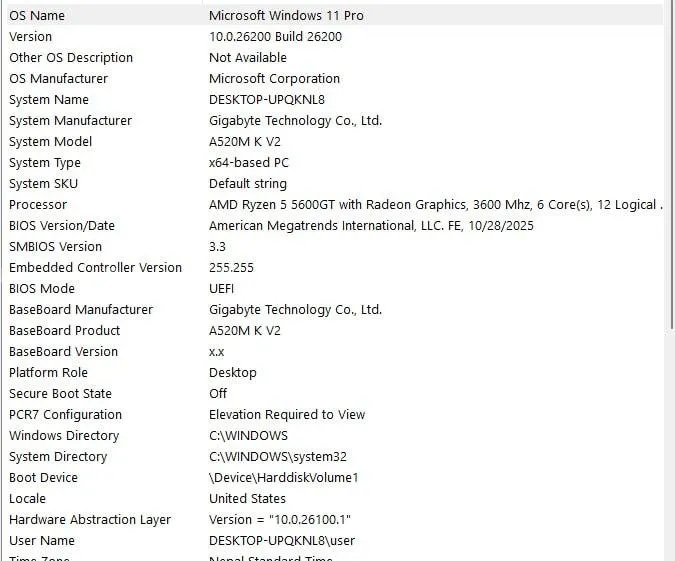
Task: Select the SMBIOS Version label
Action: click(56, 247)
